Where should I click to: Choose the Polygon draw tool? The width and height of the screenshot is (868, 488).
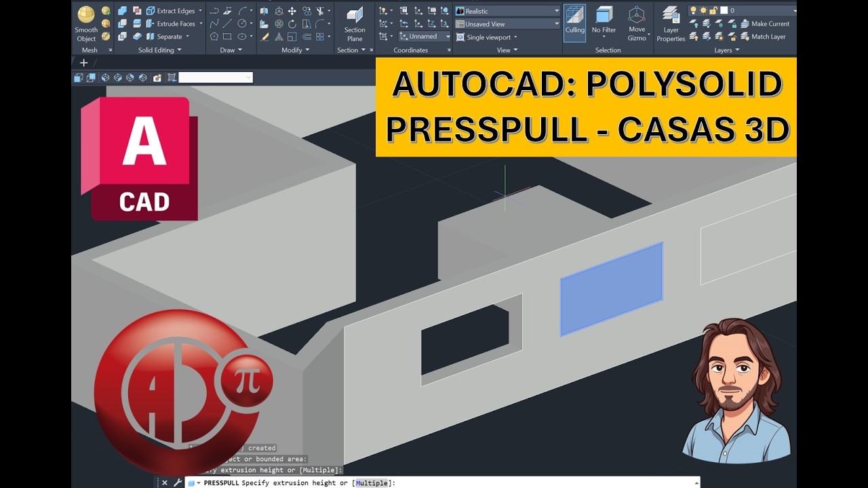pos(214,37)
